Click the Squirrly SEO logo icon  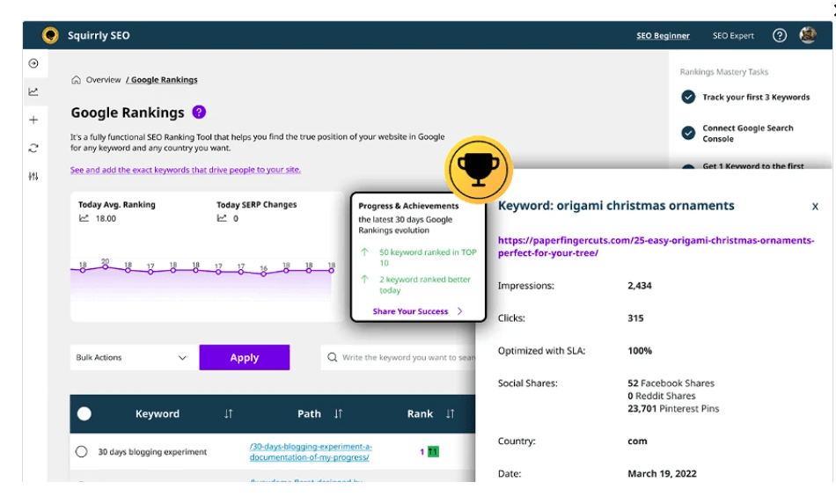tap(50, 35)
